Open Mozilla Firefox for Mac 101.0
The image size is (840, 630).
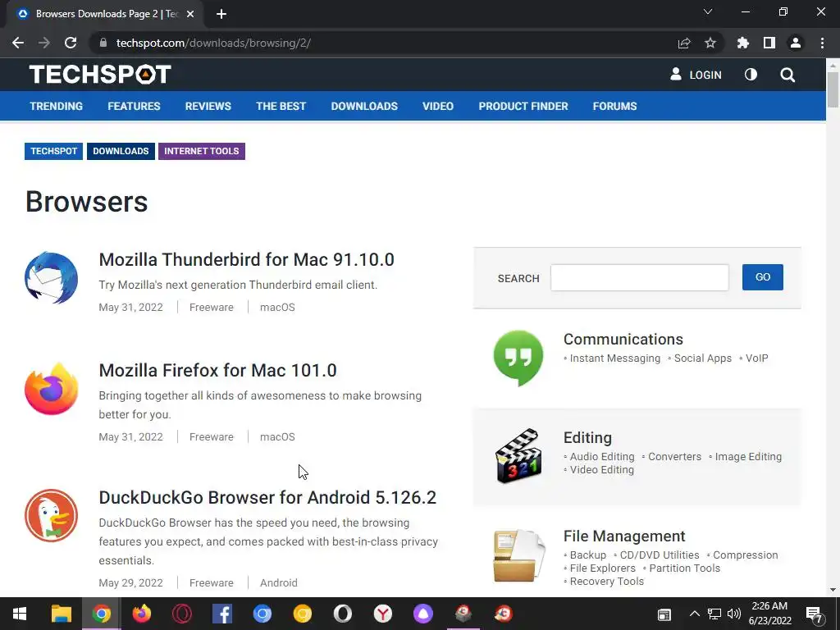[217, 370]
